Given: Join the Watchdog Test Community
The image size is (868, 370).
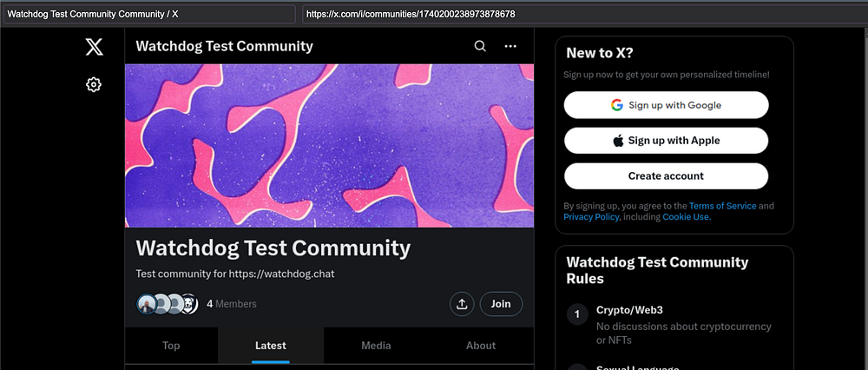Looking at the screenshot, I should (x=501, y=304).
